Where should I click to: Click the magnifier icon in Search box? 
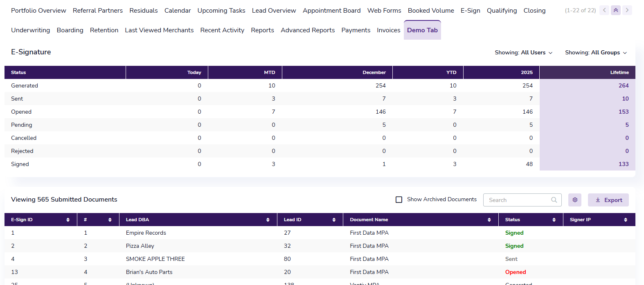(554, 200)
